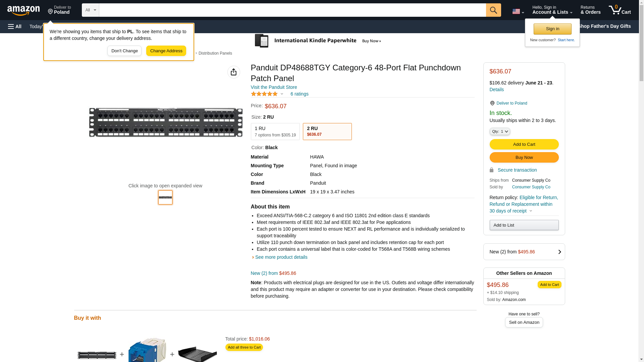Click the Amazon logo

[23, 10]
